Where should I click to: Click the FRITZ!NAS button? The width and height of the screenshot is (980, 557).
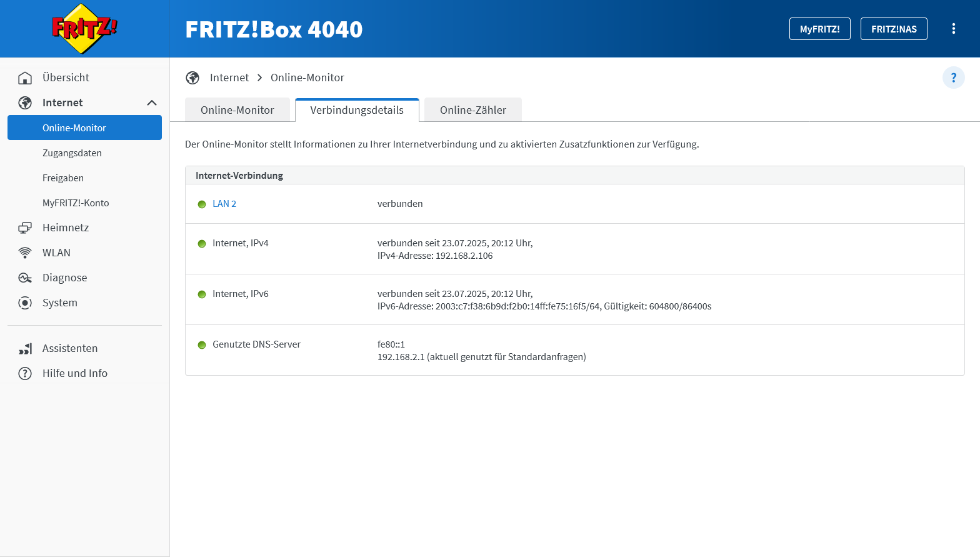click(894, 29)
